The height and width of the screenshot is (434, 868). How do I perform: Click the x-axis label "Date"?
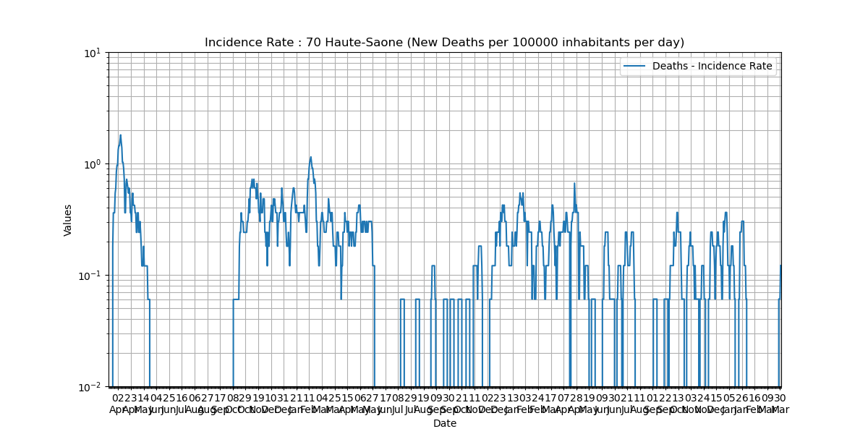(x=445, y=424)
